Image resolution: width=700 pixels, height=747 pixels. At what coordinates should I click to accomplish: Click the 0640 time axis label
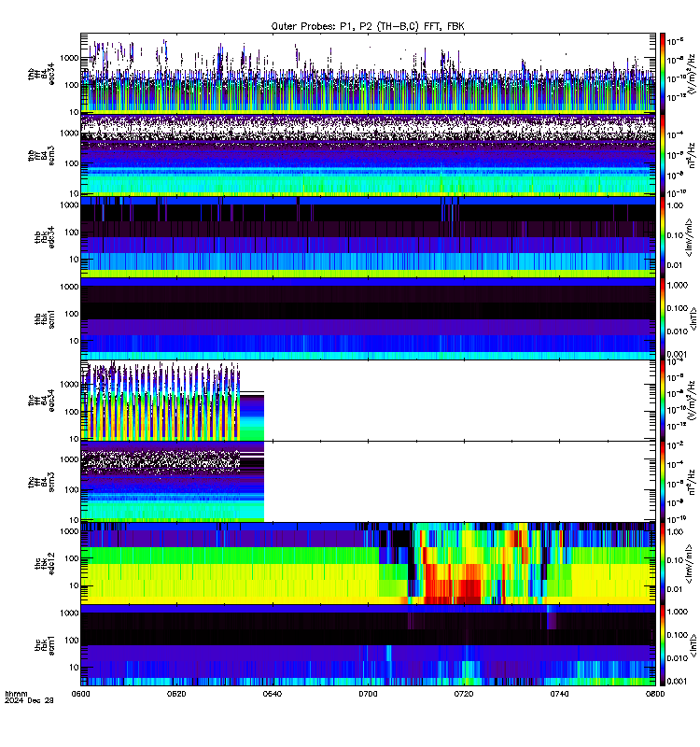(273, 694)
